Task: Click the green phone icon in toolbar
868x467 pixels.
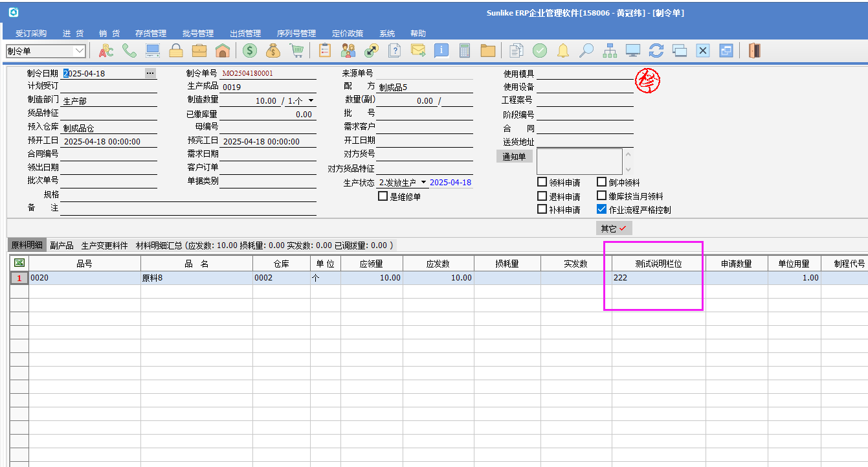Action: (x=129, y=51)
